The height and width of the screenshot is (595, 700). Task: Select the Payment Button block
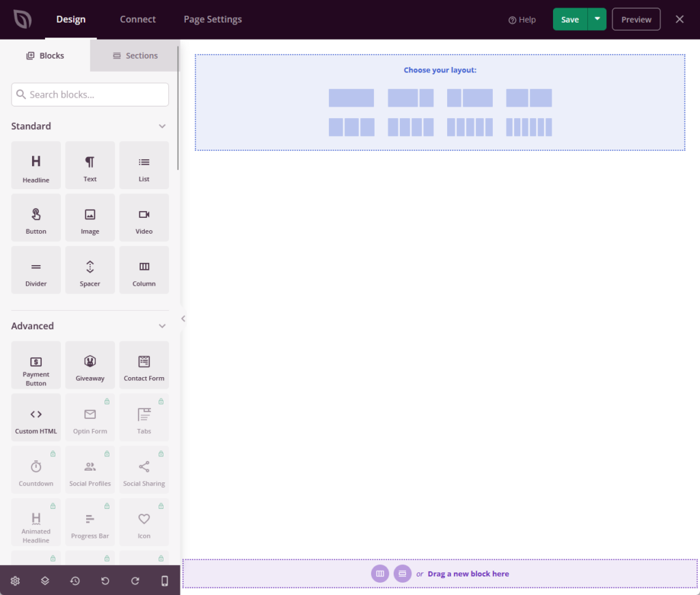tap(36, 365)
